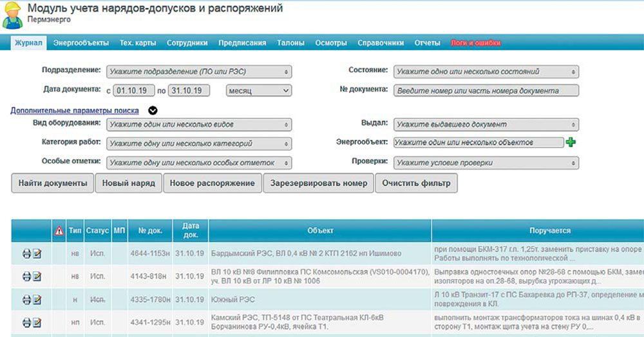644x337 pixels.
Task: Collapse the additional search parameters chevron
Action: click(x=153, y=110)
